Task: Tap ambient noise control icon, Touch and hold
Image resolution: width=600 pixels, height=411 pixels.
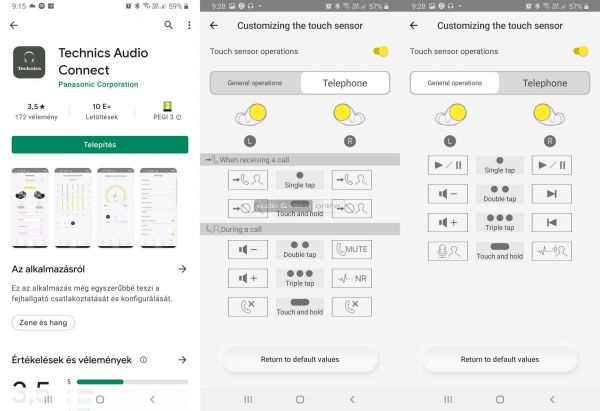Action: [552, 251]
